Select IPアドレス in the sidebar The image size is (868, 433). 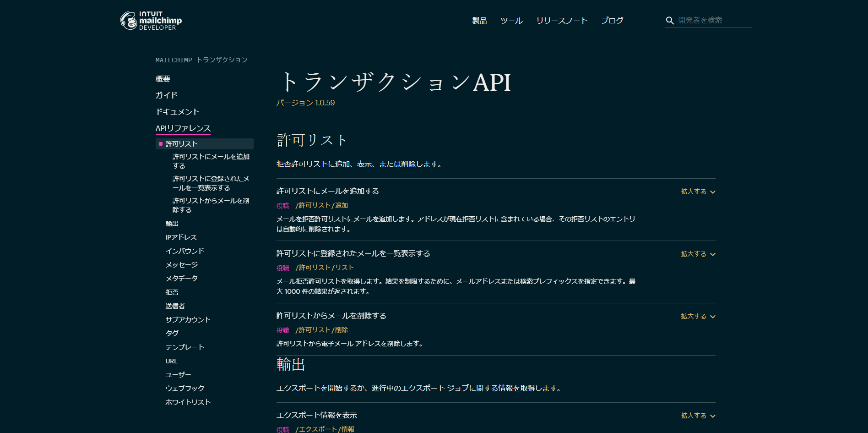click(181, 237)
